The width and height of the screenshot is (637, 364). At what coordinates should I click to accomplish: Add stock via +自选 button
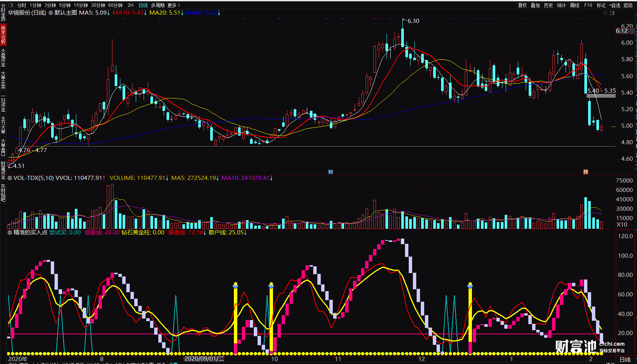(x=614, y=5)
